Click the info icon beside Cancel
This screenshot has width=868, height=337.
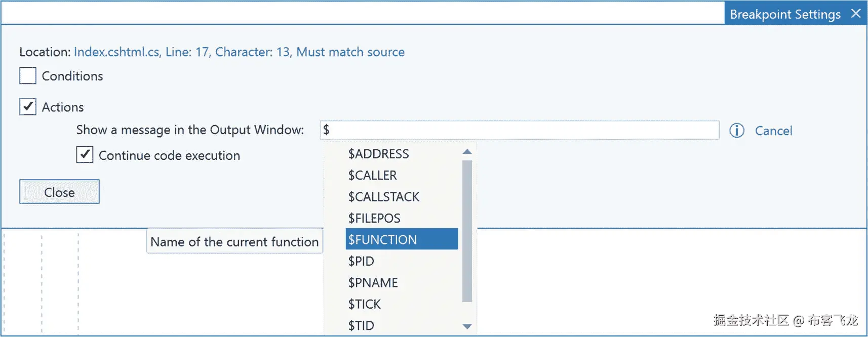pos(736,131)
